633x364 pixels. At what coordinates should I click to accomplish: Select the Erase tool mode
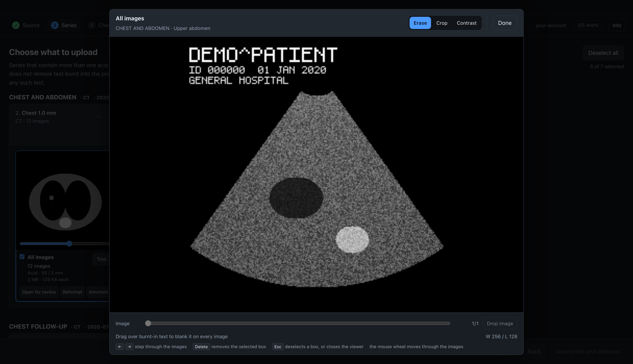pyautogui.click(x=420, y=23)
